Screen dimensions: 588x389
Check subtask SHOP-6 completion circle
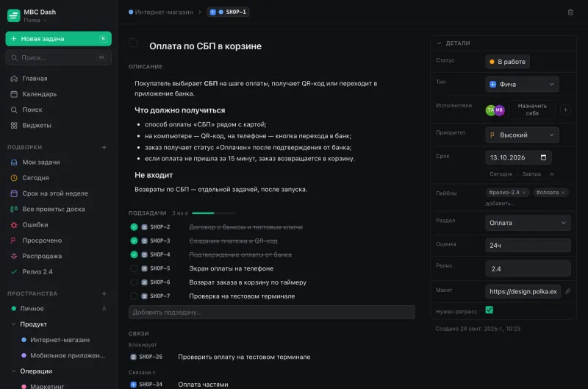tap(134, 282)
